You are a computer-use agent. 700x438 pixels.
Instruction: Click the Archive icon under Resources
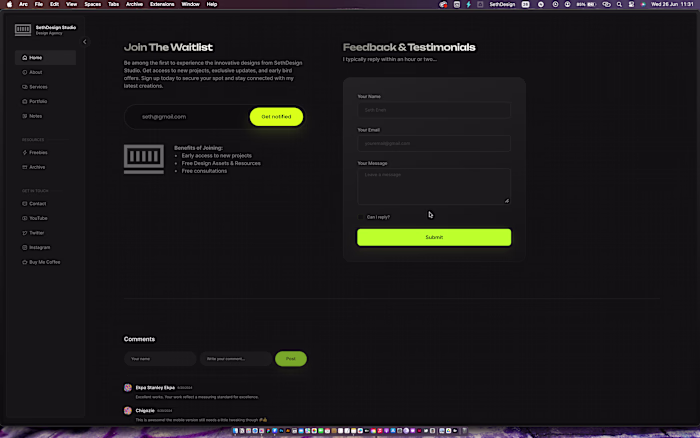[25, 167]
